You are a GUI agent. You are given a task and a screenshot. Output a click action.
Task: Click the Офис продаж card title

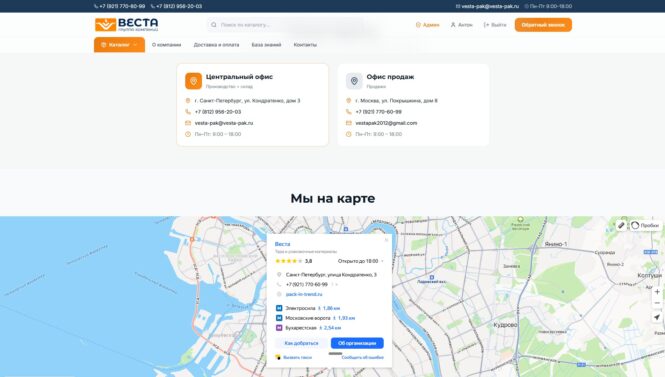point(390,77)
